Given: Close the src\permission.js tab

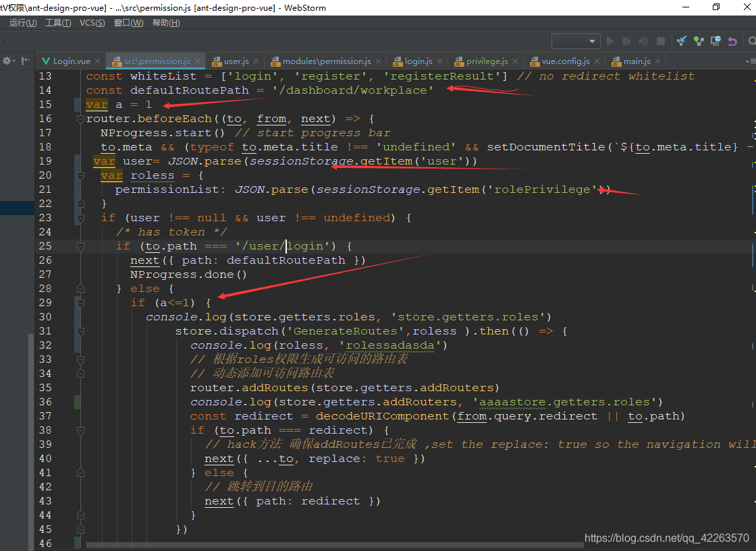Looking at the screenshot, I should point(197,61).
